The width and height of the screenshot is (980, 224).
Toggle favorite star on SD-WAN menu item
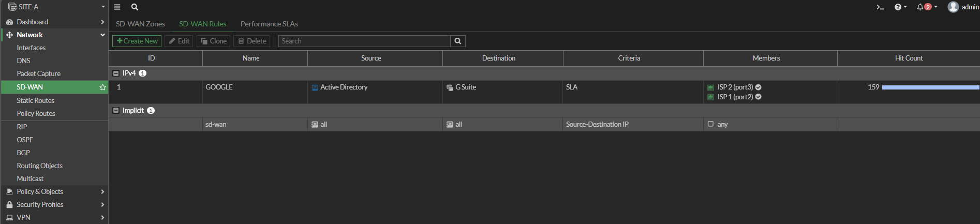[x=102, y=87]
